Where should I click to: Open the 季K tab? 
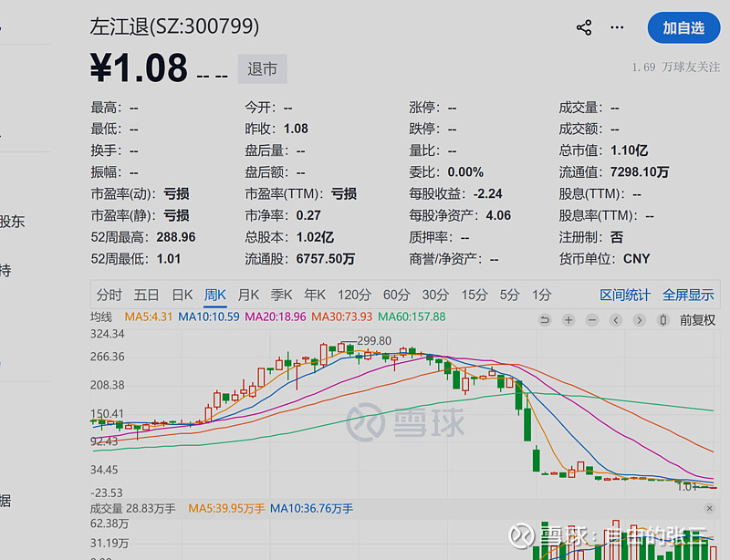[281, 295]
